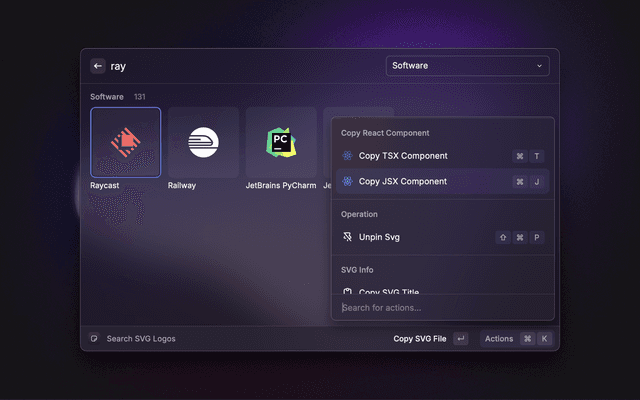This screenshot has height=400, width=640.
Task: Select the Copy TSX Component action
Action: (403, 156)
